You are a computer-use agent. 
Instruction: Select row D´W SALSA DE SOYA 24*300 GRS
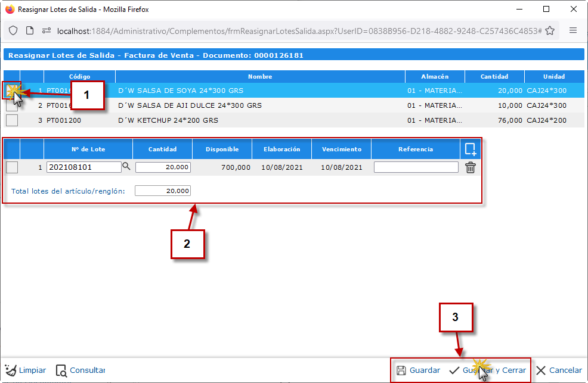coord(294,90)
